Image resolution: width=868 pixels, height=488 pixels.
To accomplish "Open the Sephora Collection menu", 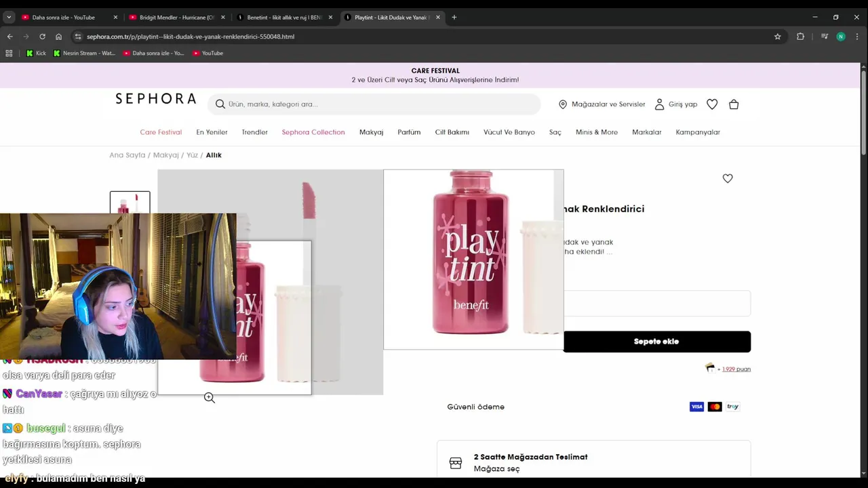I will [x=313, y=132].
